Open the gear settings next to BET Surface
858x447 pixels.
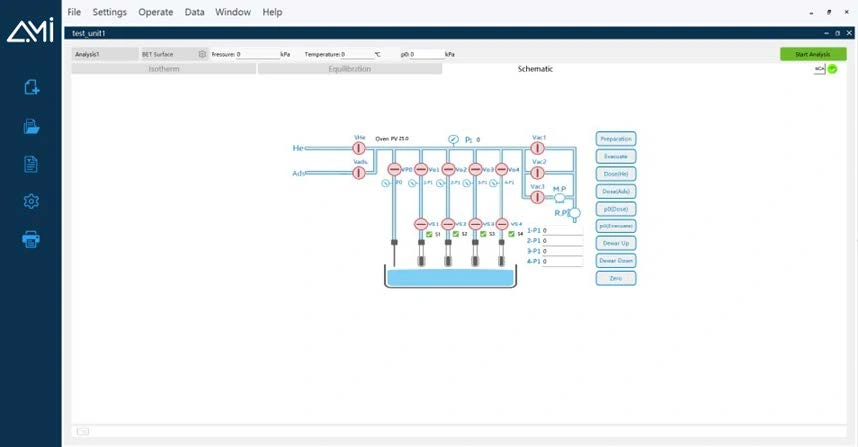(x=202, y=54)
